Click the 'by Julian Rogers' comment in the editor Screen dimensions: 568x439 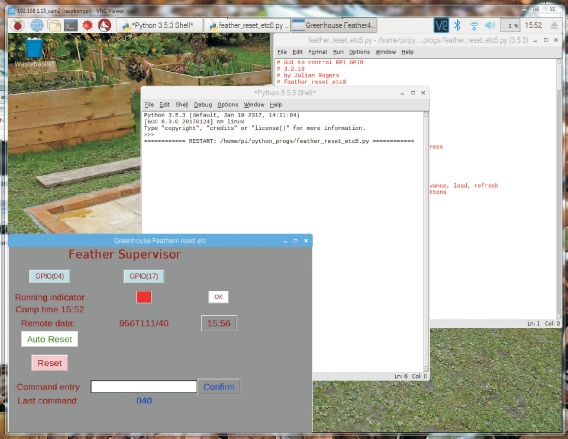click(x=308, y=75)
